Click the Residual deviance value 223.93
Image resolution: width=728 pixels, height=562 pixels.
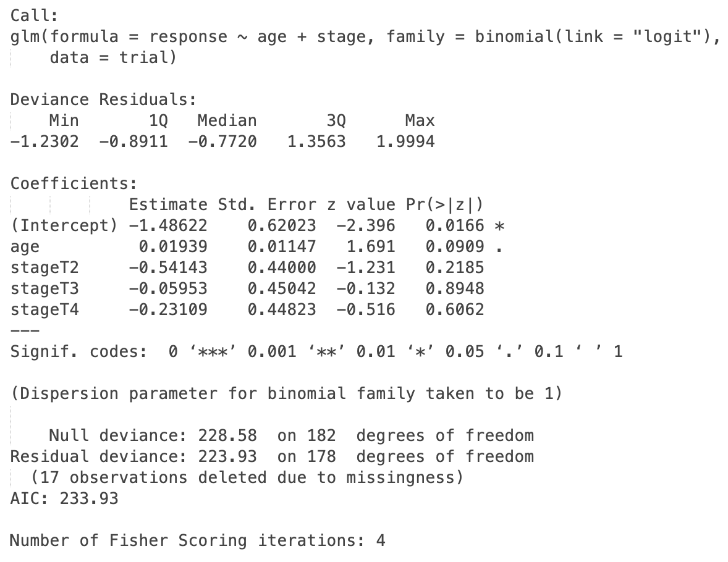227,456
